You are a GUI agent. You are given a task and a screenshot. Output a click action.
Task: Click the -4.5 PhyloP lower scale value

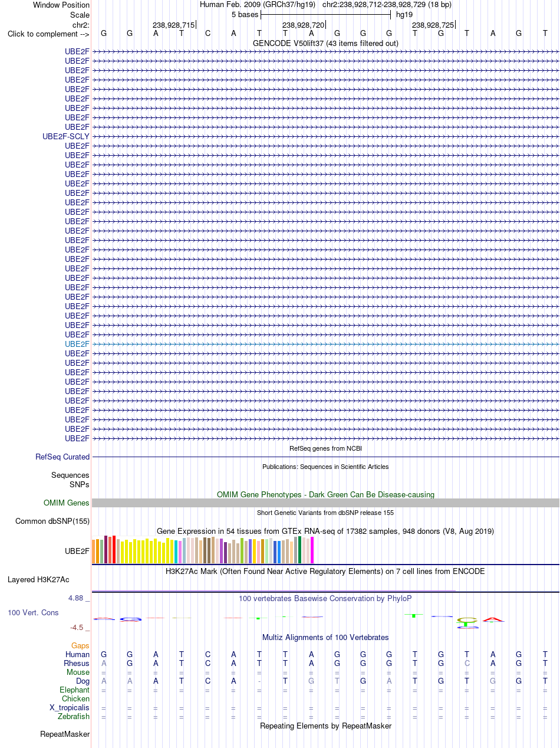point(77,628)
